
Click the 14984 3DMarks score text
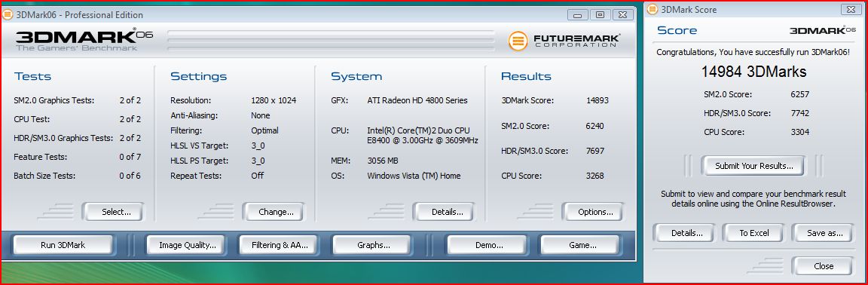753,72
